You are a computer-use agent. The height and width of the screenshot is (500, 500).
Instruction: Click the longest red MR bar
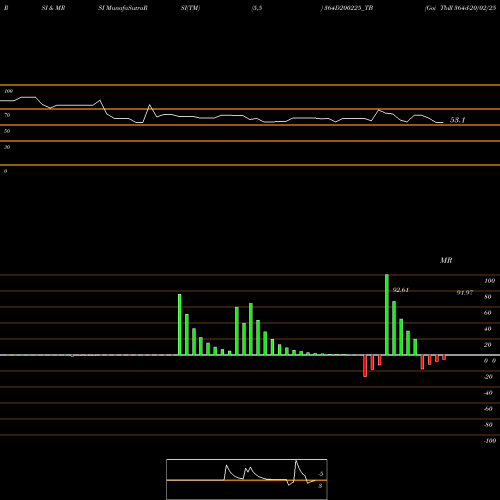pos(365,366)
